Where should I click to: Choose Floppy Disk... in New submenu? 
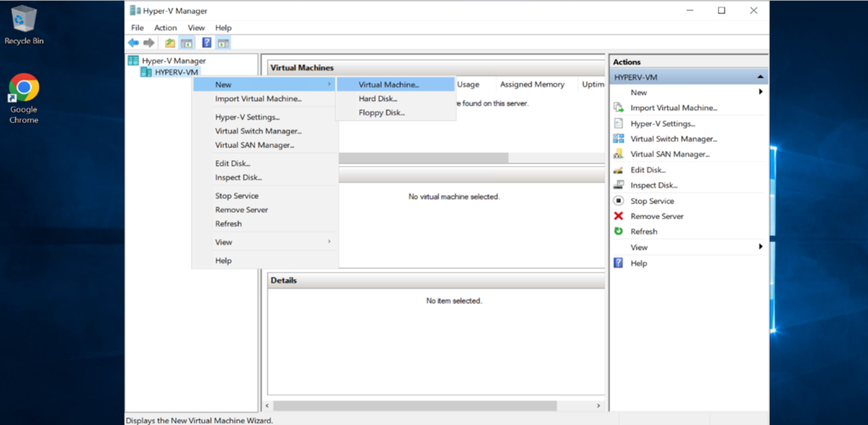coord(396,113)
